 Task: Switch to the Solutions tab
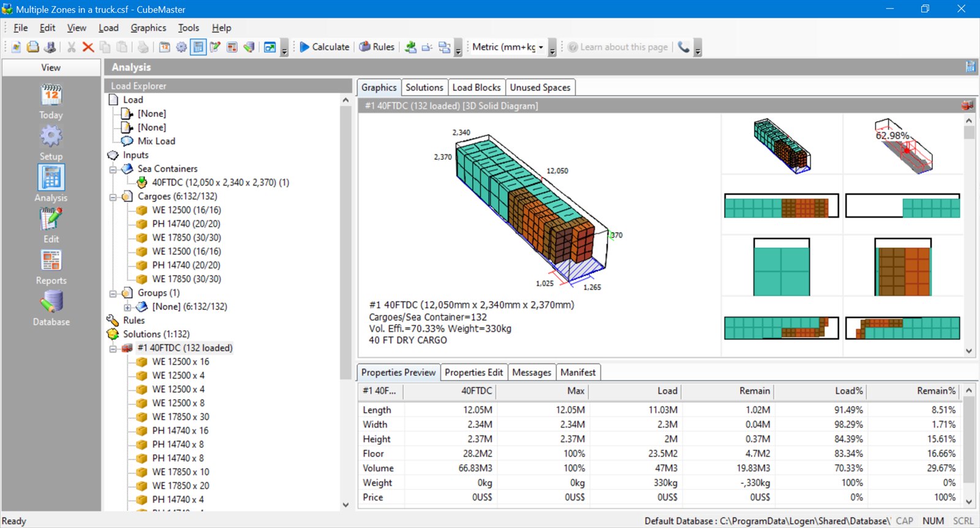coord(424,88)
